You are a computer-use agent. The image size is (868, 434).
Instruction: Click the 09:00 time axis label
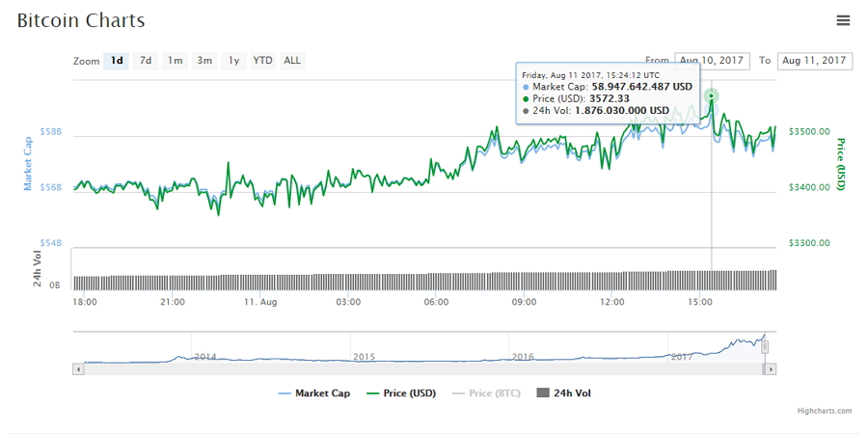click(x=524, y=302)
